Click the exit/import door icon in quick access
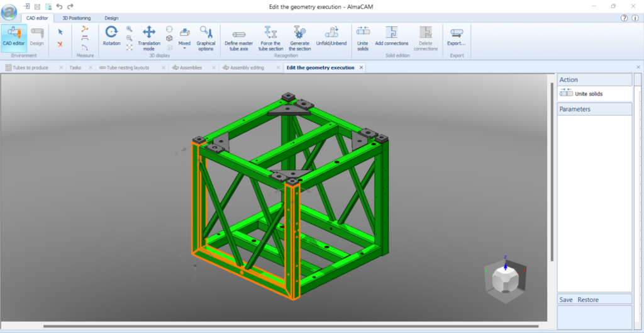This screenshot has width=644, height=333. click(26, 6)
